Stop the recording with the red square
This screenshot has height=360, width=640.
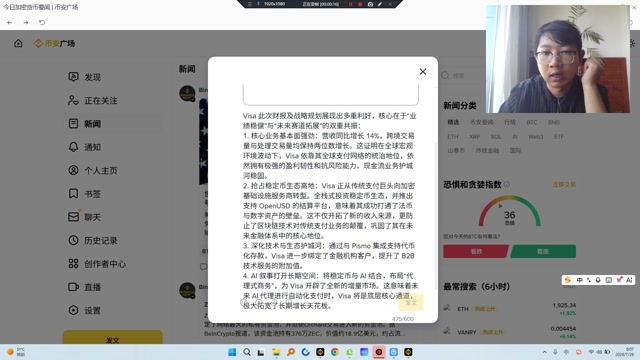360,4
